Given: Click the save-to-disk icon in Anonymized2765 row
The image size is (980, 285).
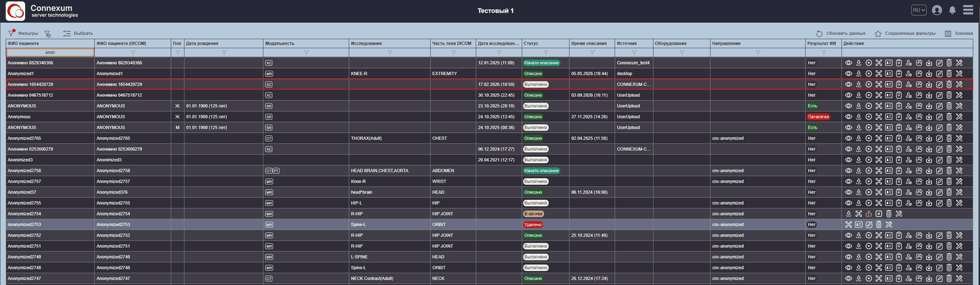Looking at the screenshot, I should pyautogui.click(x=929, y=138).
